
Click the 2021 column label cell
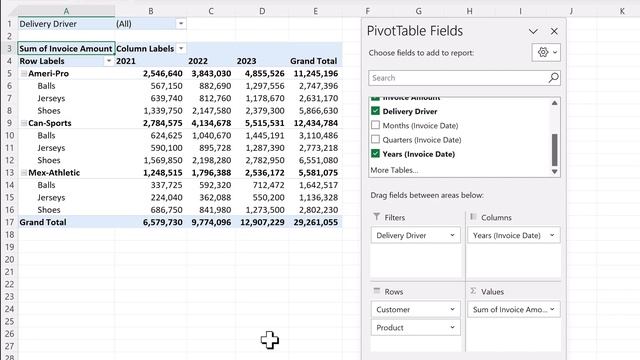151,61
